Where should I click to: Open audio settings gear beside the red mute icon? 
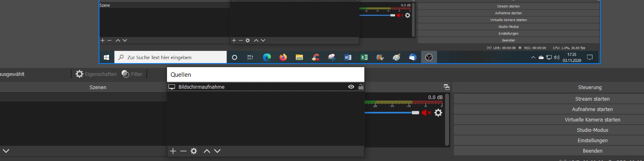(x=438, y=113)
